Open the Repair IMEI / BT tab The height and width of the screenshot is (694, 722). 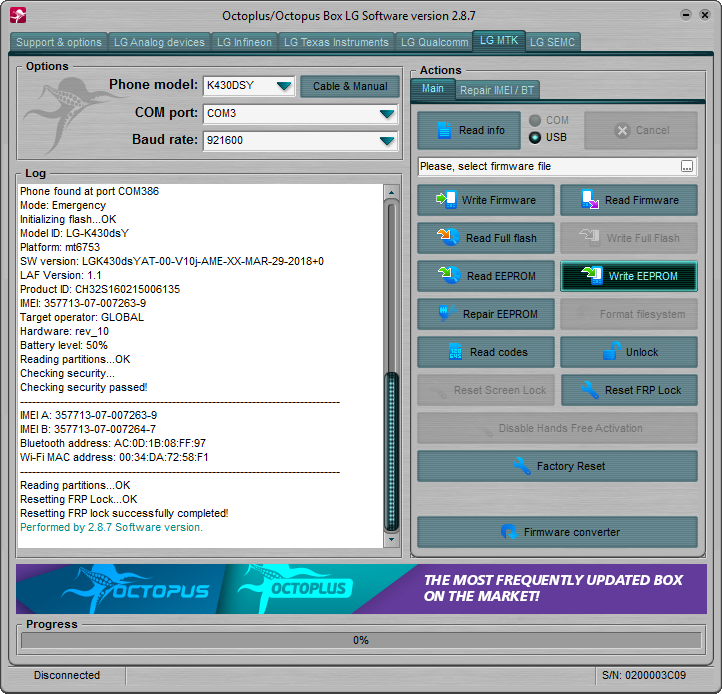click(x=496, y=90)
